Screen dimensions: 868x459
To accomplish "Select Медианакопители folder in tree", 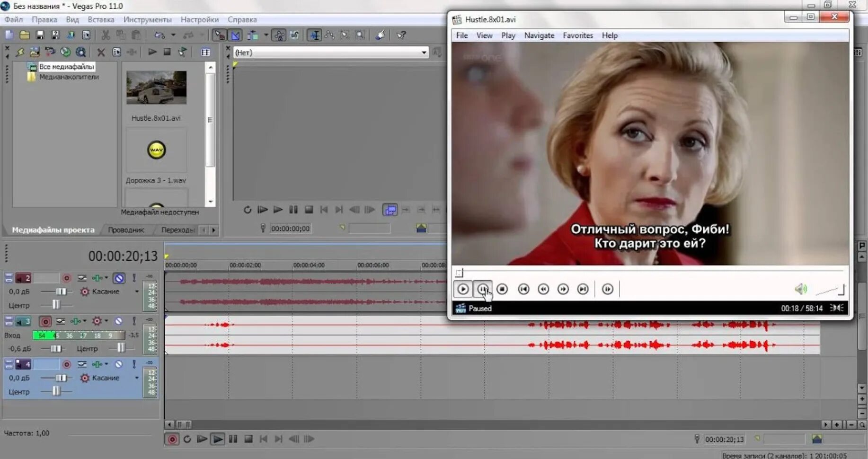I will [69, 77].
